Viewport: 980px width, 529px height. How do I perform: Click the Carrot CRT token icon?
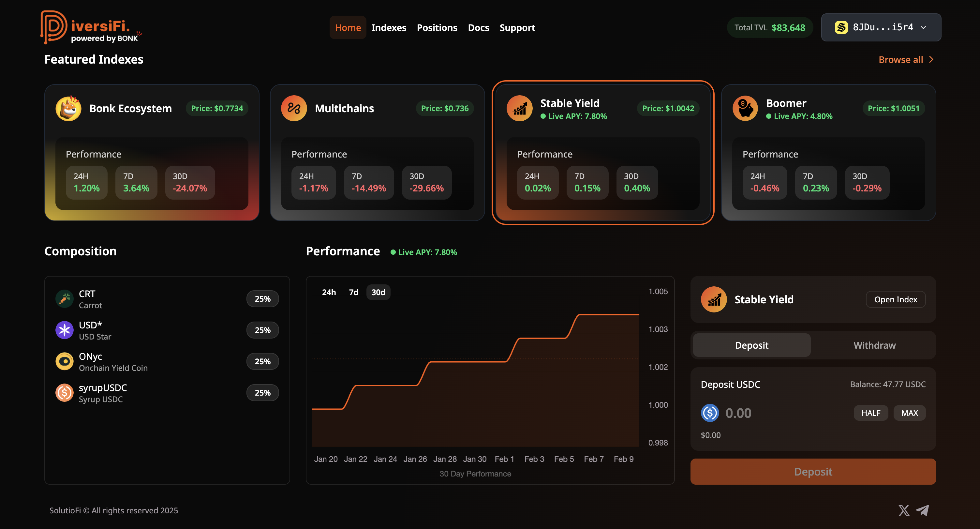[64, 299]
